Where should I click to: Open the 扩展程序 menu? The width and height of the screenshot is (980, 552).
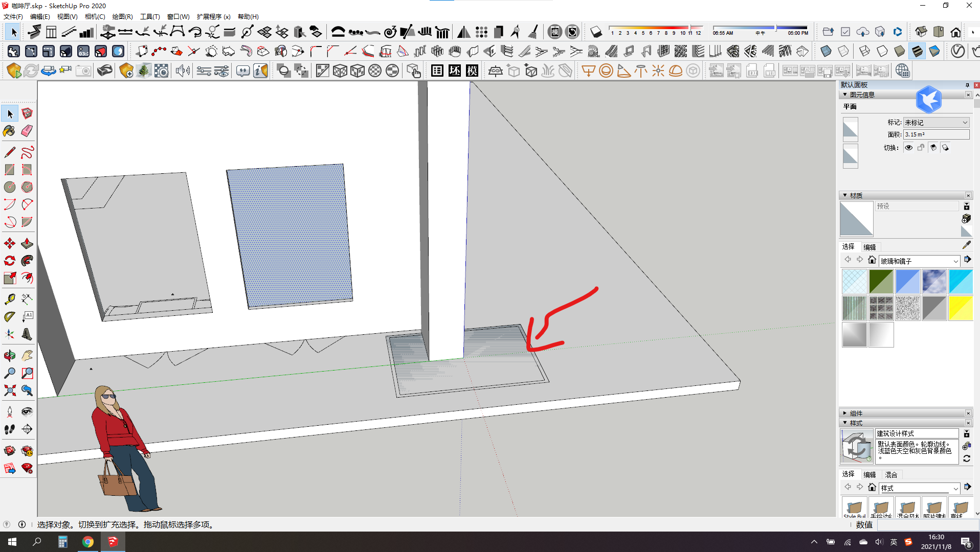click(213, 17)
